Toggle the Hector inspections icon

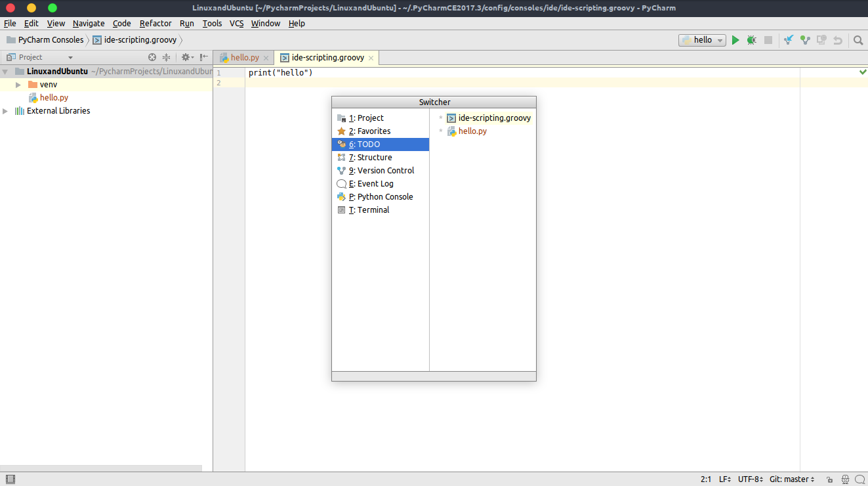[x=845, y=479]
